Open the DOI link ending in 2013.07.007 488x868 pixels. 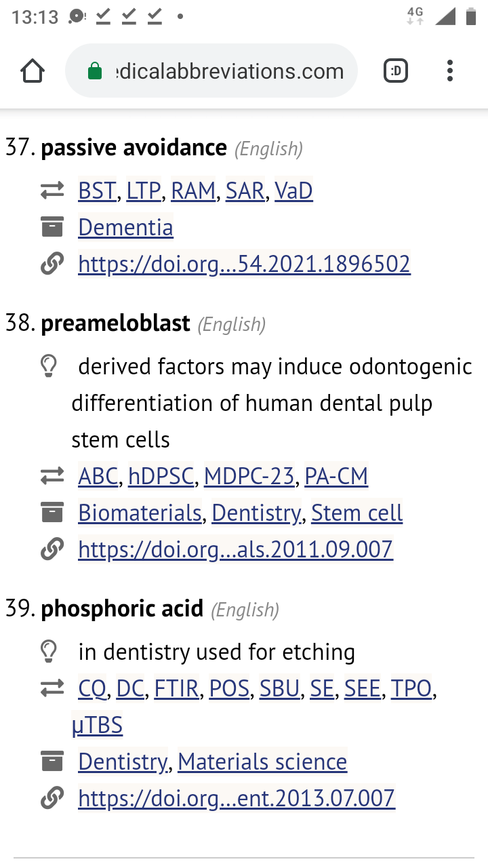click(236, 799)
